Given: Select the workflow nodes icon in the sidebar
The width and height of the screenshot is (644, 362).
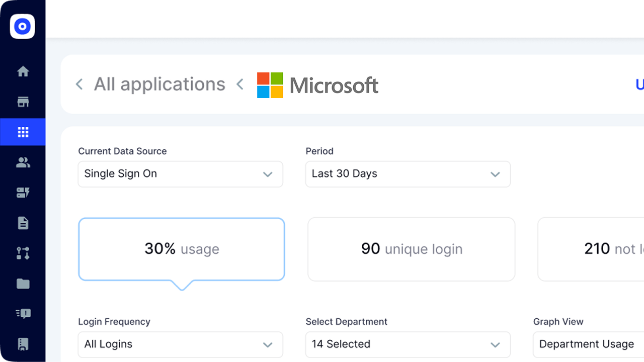Looking at the screenshot, I should pyautogui.click(x=23, y=253).
